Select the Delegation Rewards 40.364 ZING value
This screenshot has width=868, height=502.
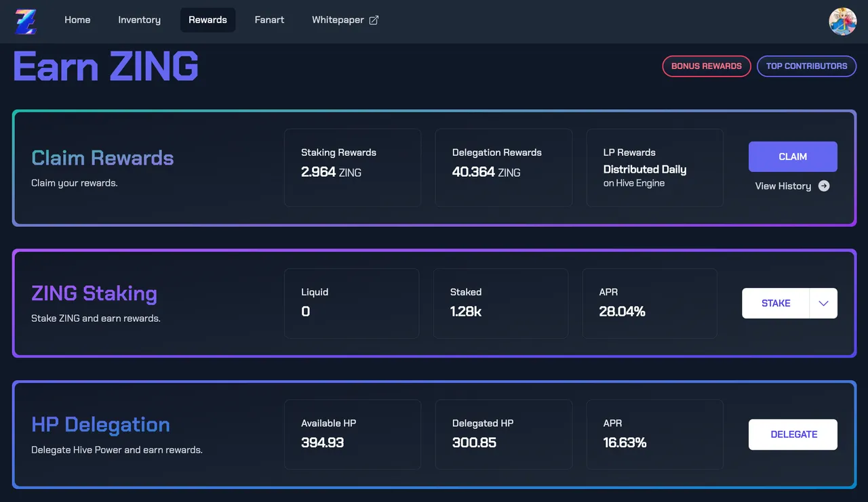pos(486,172)
